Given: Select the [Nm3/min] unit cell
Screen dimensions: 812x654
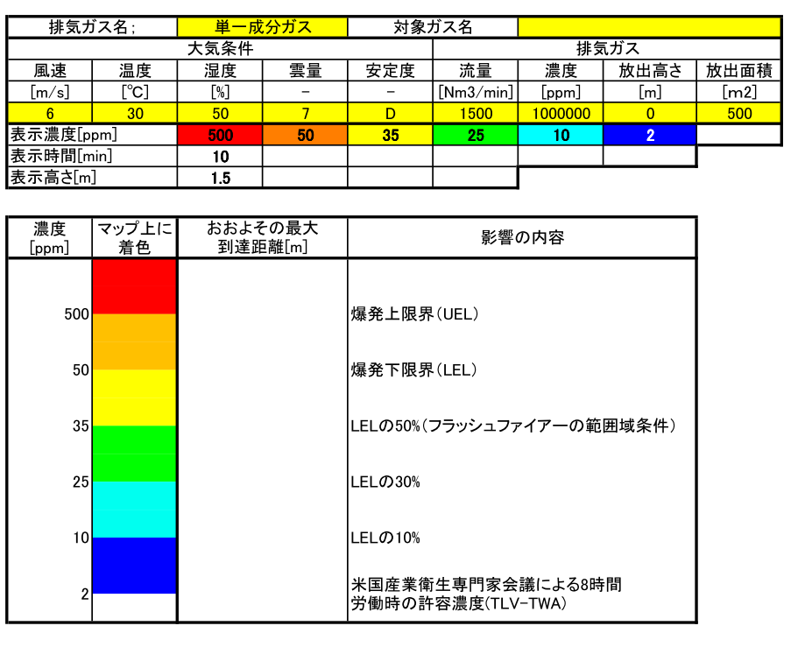Looking at the screenshot, I should (476, 92).
